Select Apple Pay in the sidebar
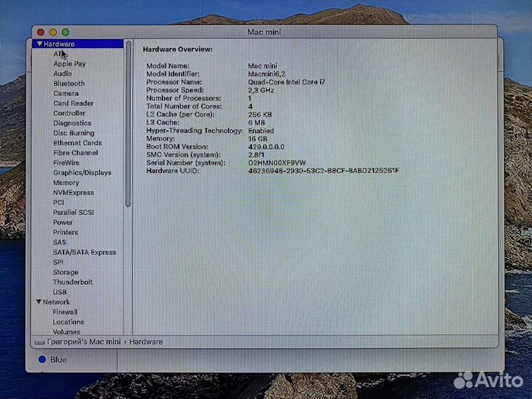This screenshot has width=532, height=399. (69, 64)
